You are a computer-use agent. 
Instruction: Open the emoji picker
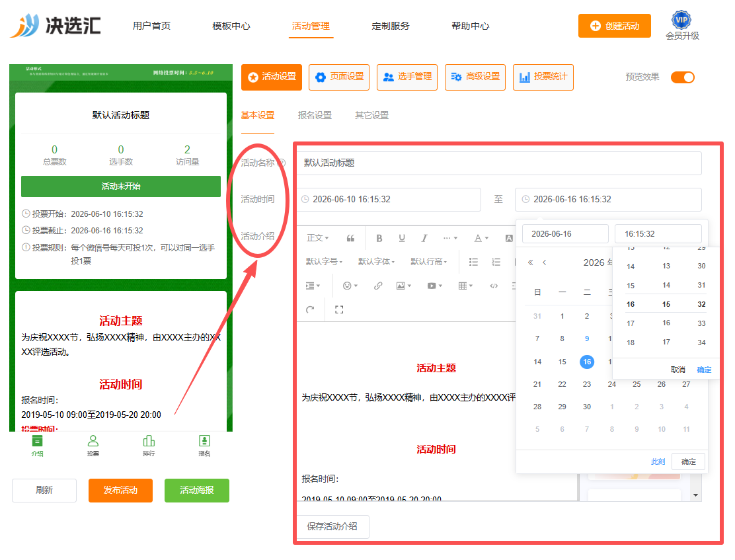(x=350, y=286)
